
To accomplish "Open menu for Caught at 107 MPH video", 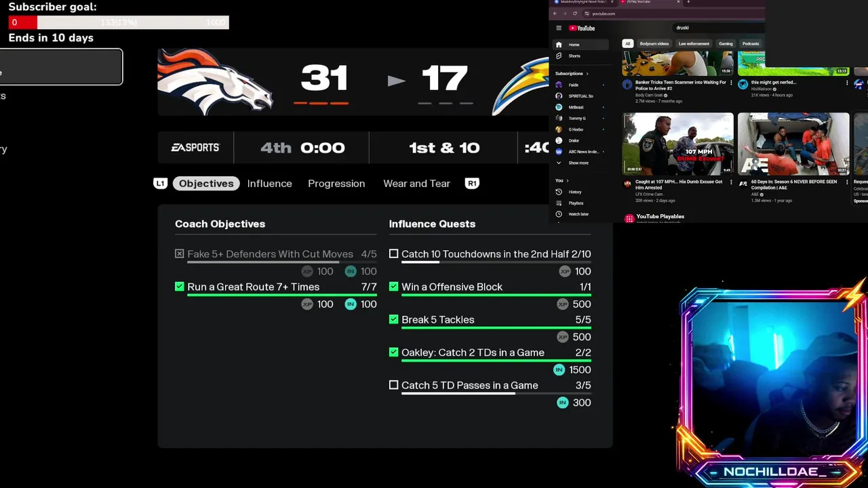I will (731, 182).
